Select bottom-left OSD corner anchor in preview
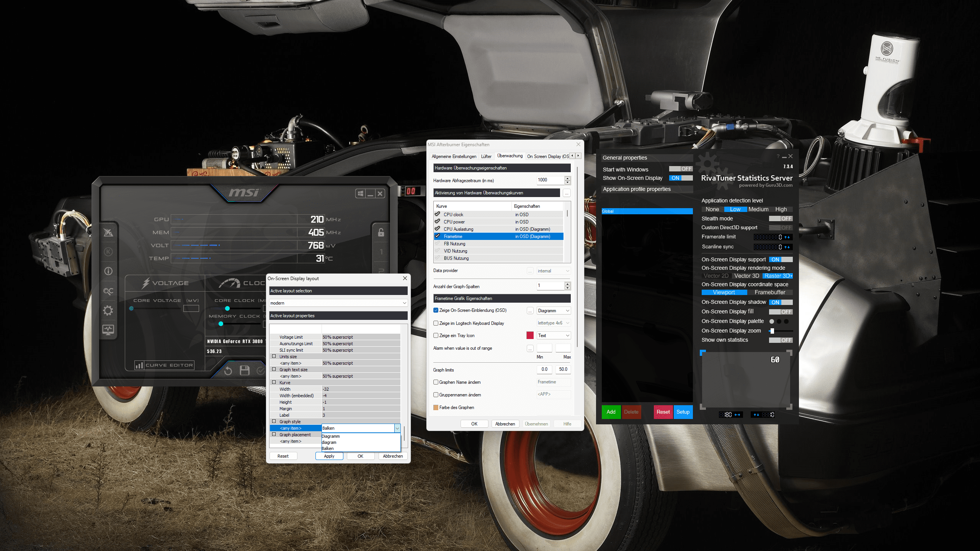 point(703,407)
